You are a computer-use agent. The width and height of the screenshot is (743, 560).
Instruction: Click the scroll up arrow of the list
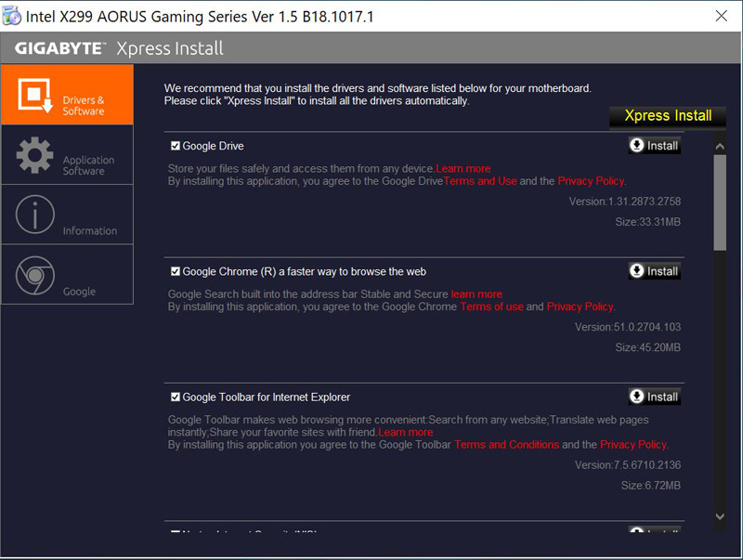click(x=720, y=147)
